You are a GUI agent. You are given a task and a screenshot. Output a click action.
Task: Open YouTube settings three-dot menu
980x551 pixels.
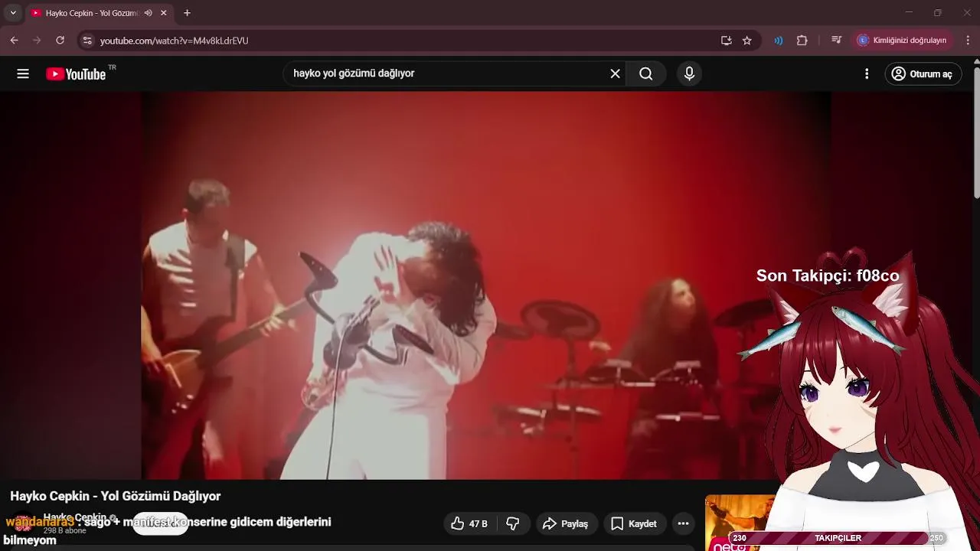point(867,73)
